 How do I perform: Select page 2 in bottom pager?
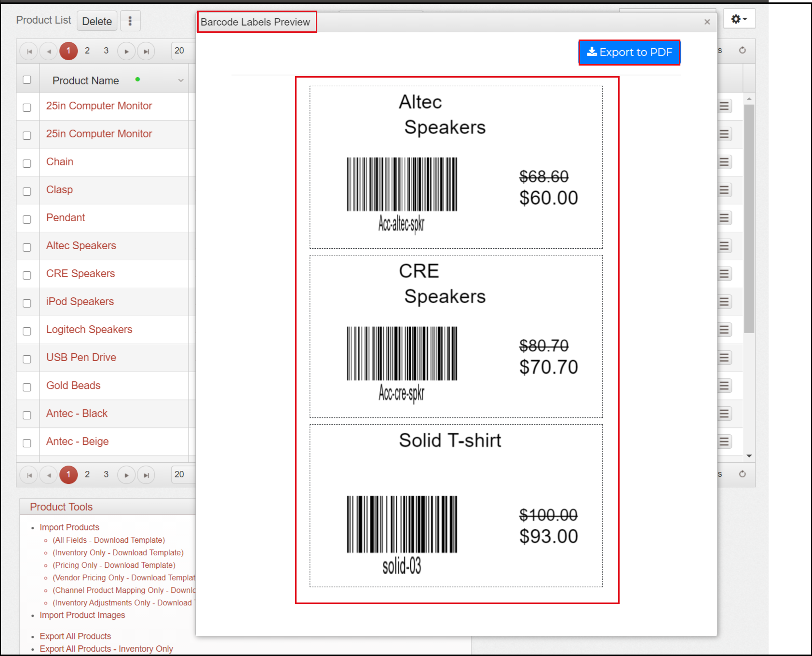[87, 474]
